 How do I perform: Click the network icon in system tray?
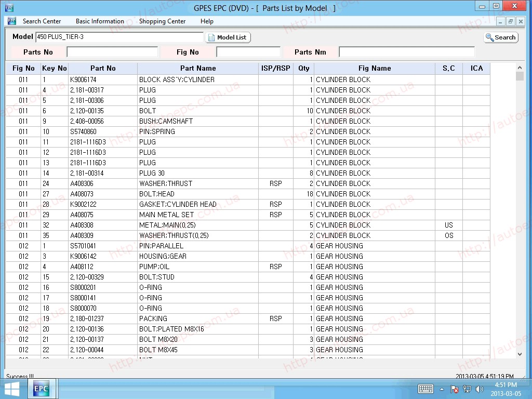pos(467,389)
